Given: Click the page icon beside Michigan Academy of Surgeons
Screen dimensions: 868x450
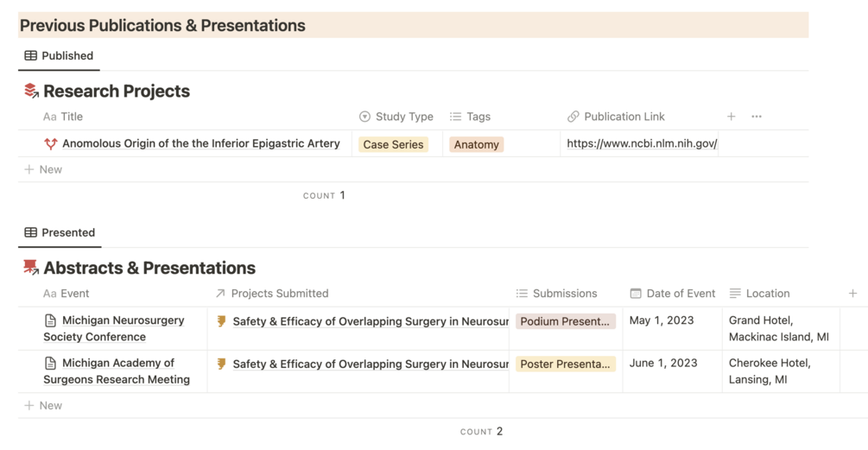Looking at the screenshot, I should pos(51,364).
